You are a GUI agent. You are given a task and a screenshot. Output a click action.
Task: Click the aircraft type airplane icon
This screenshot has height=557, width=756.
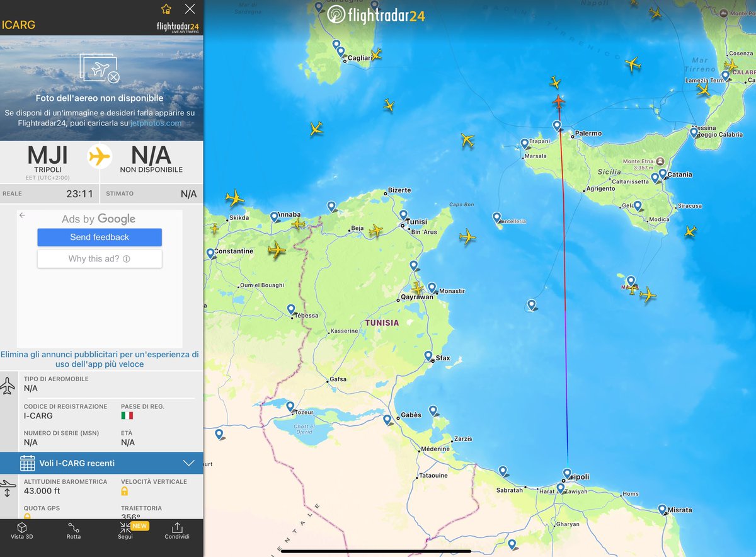[8, 386]
